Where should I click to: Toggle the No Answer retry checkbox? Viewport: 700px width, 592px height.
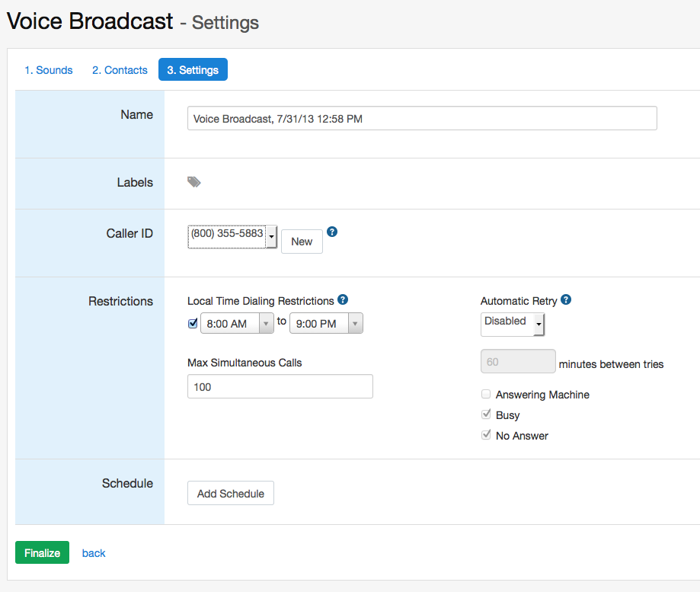click(x=486, y=435)
